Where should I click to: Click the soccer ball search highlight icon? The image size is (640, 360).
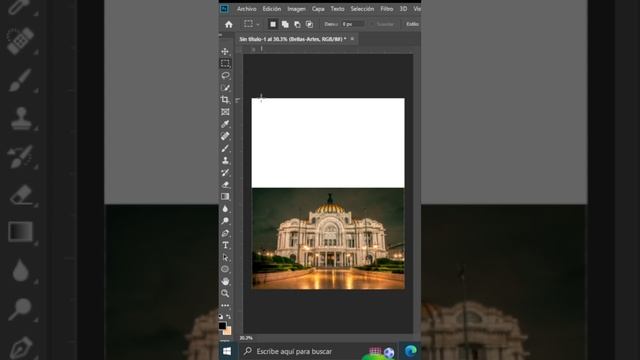[x=389, y=353]
